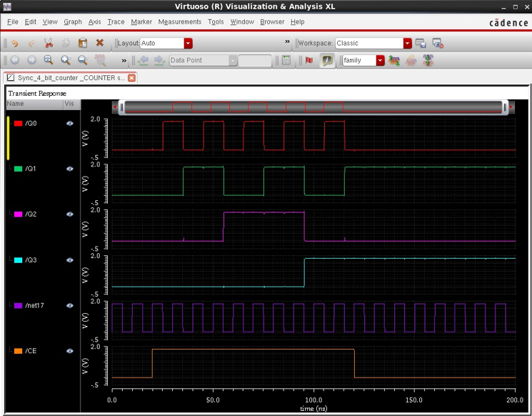Image resolution: width=532 pixels, height=416 pixels.
Task: Click the undo arrow icon
Action: pos(14,43)
